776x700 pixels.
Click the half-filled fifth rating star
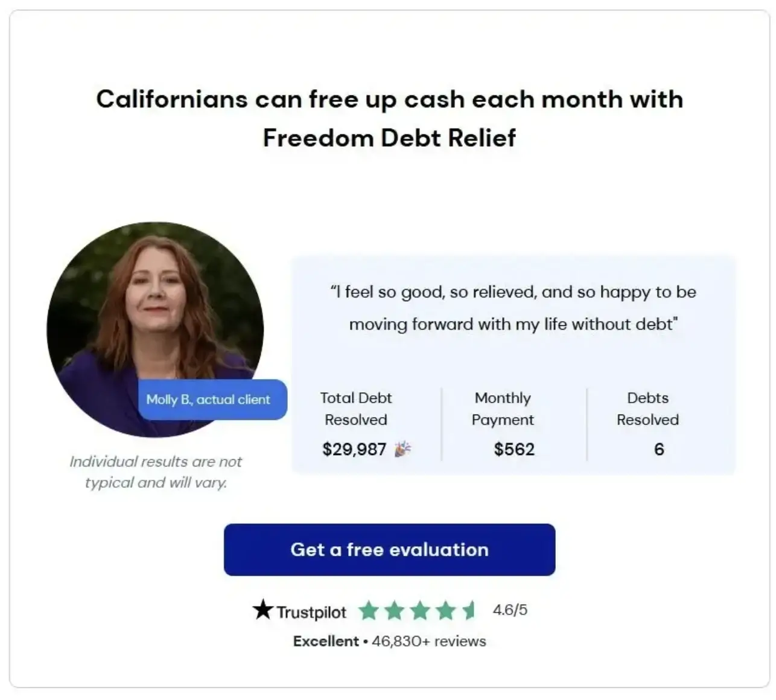[x=469, y=611]
